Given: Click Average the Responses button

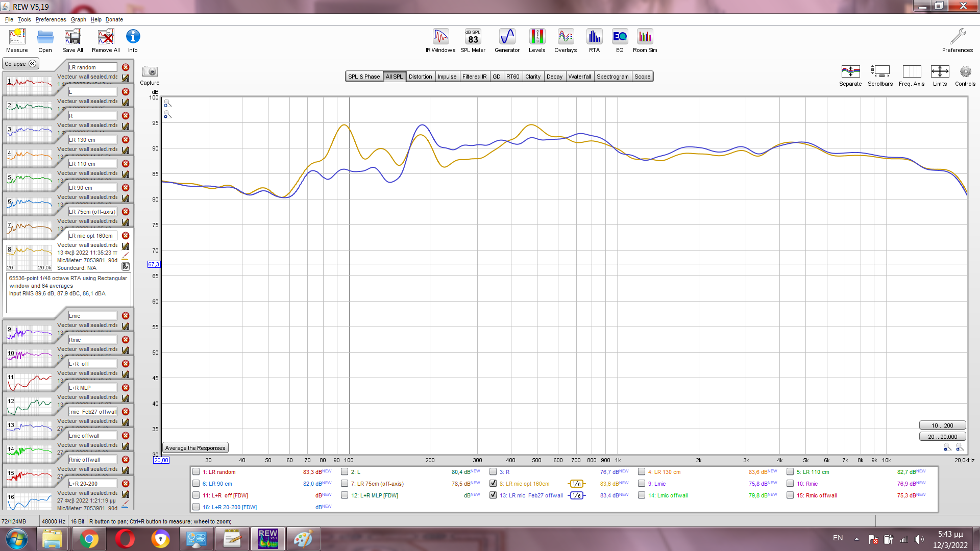Looking at the screenshot, I should [195, 448].
